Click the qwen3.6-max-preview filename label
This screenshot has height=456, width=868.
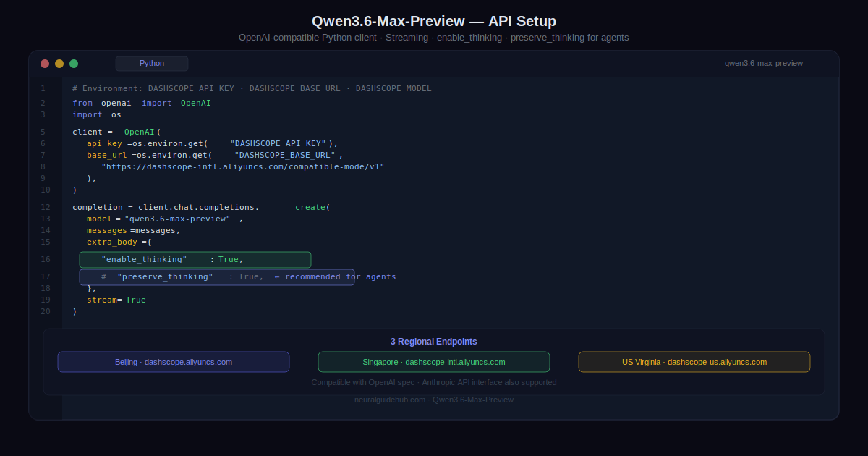pos(763,64)
